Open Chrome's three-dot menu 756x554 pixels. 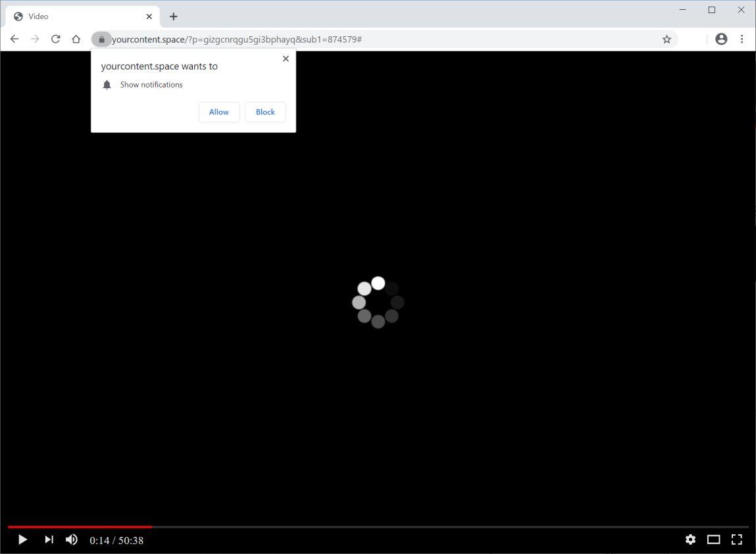coord(742,39)
